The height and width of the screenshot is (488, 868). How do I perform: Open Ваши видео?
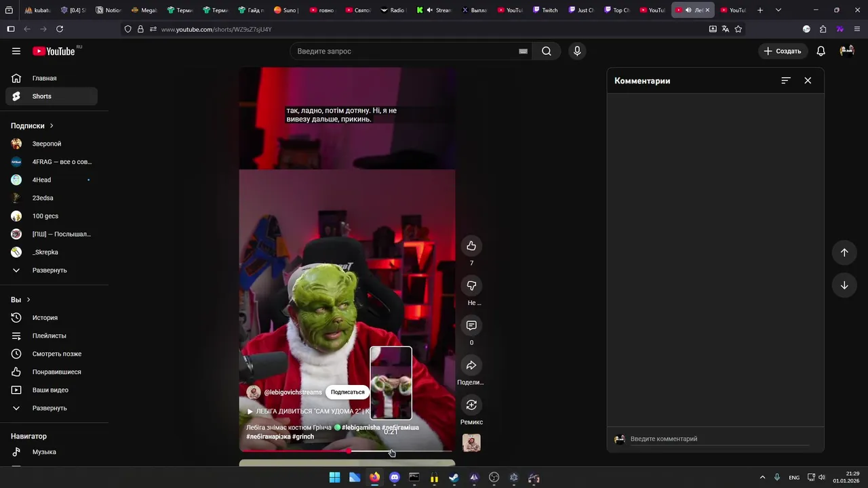(52, 390)
